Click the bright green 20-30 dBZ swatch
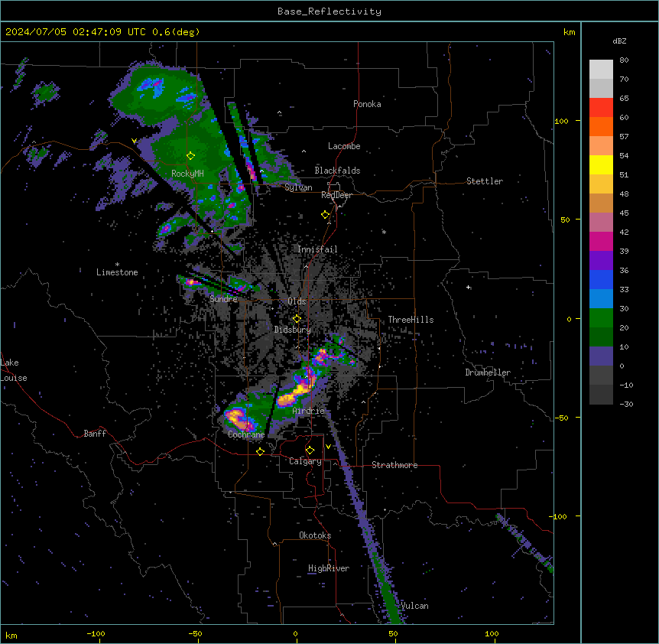The height and width of the screenshot is (644, 659). click(x=601, y=318)
